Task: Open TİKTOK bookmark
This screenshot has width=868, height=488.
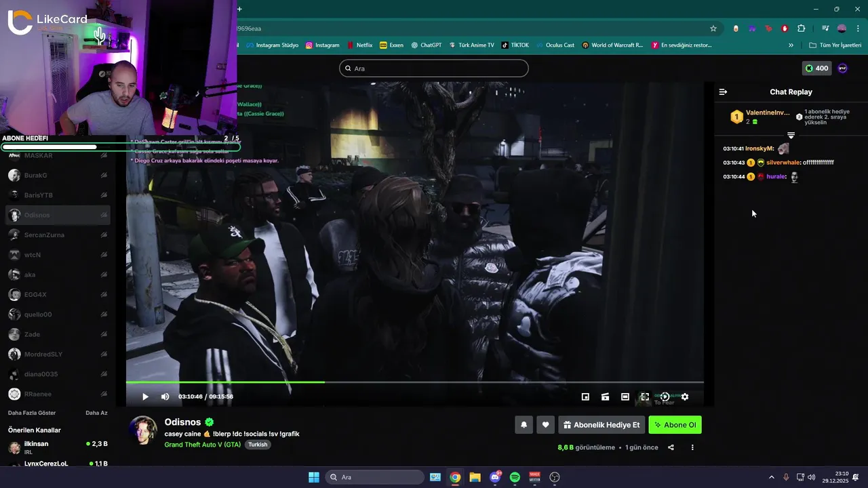Action: click(515, 45)
